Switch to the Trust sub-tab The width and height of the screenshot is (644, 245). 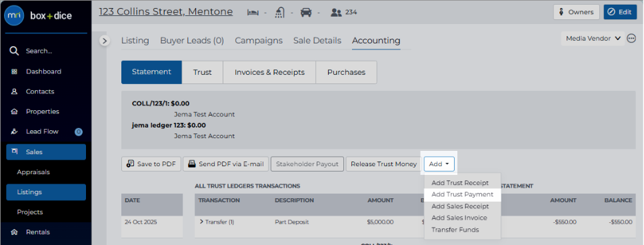(x=203, y=72)
